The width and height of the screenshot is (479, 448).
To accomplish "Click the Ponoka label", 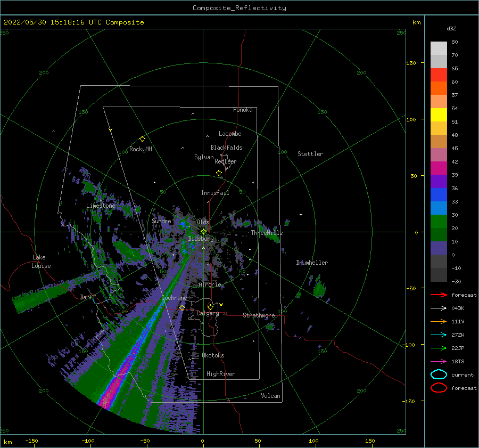I will coord(243,110).
